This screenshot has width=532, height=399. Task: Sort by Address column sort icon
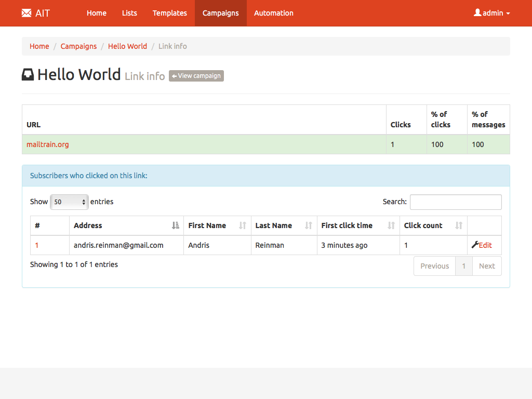pos(175,225)
